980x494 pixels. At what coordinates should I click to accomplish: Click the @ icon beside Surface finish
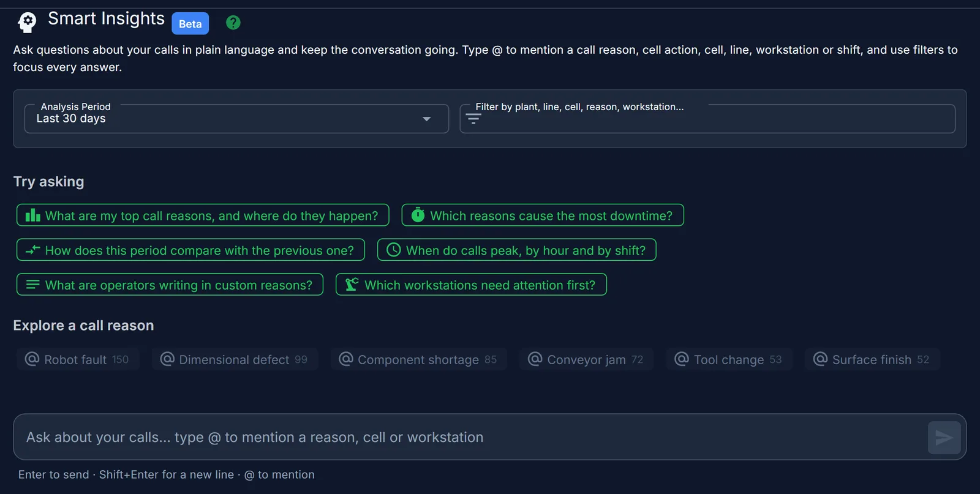click(821, 359)
